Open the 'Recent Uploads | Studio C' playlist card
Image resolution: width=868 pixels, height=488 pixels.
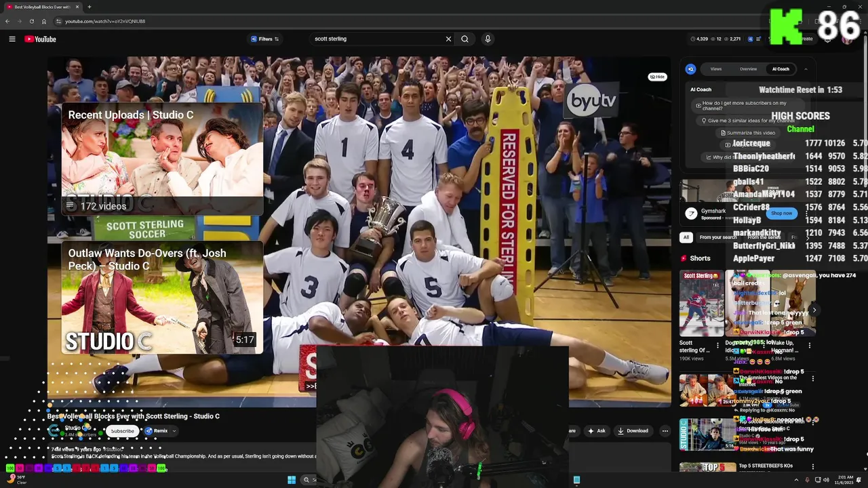(162, 159)
